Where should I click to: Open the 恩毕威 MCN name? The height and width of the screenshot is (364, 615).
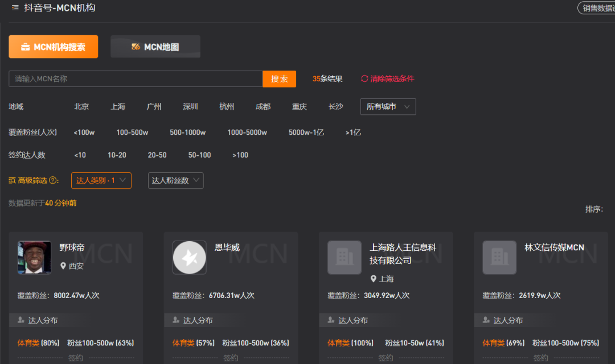coord(227,247)
